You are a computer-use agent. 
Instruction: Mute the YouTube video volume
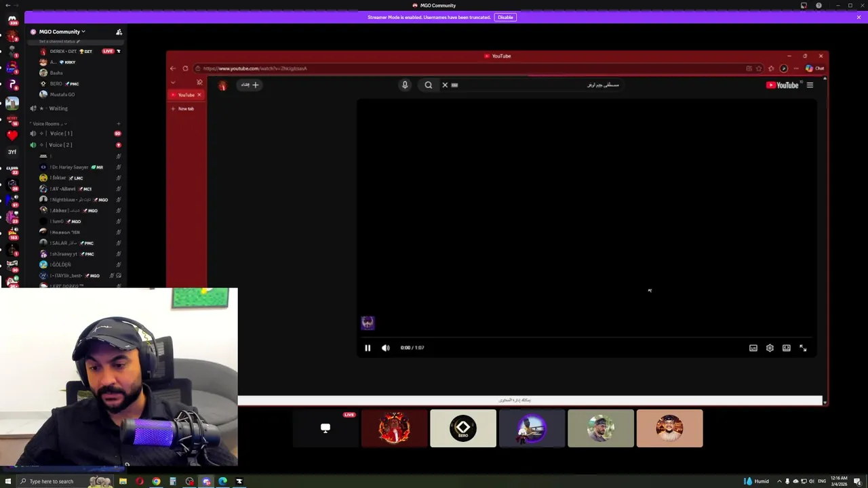pos(385,348)
